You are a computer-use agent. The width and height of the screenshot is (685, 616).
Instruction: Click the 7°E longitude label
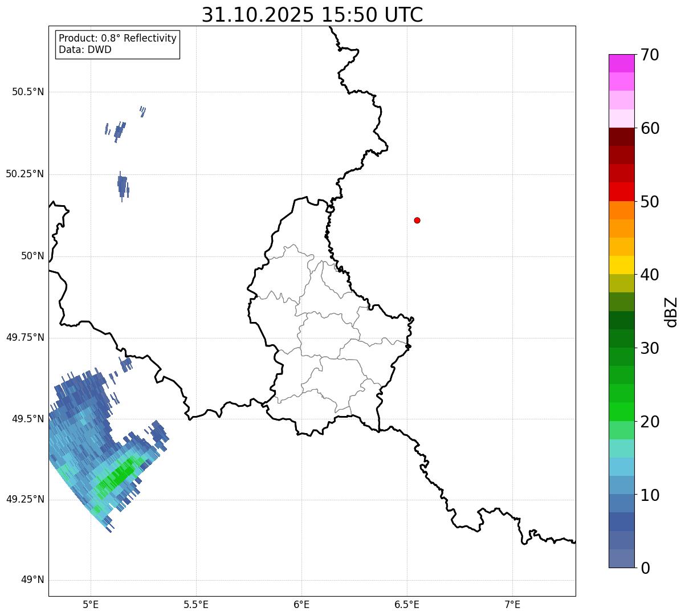click(512, 605)
